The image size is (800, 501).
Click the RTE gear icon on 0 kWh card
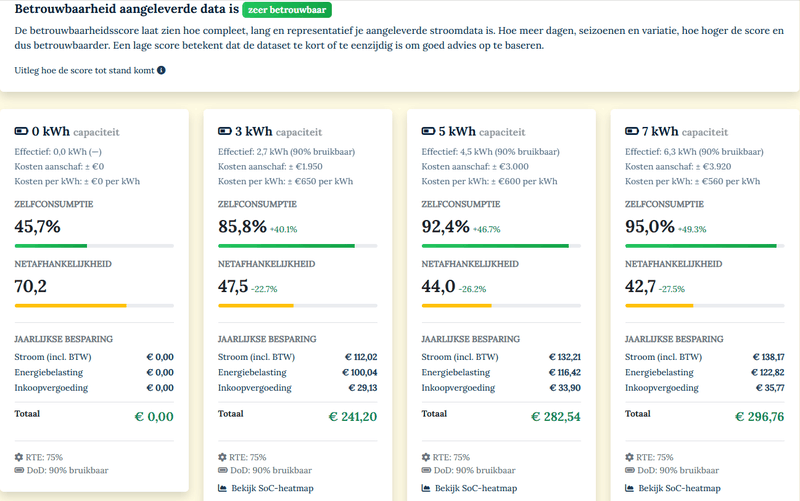click(x=19, y=457)
